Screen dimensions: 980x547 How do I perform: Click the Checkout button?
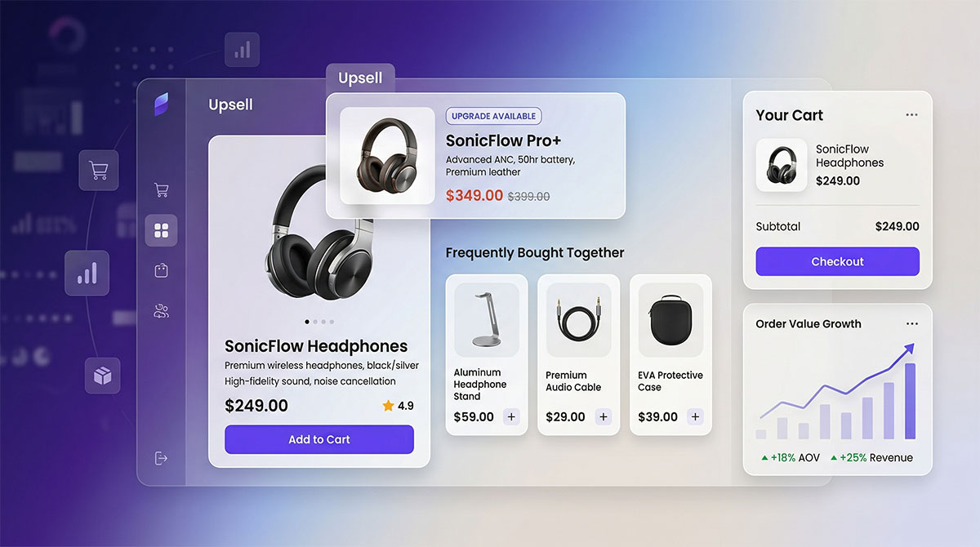837,262
